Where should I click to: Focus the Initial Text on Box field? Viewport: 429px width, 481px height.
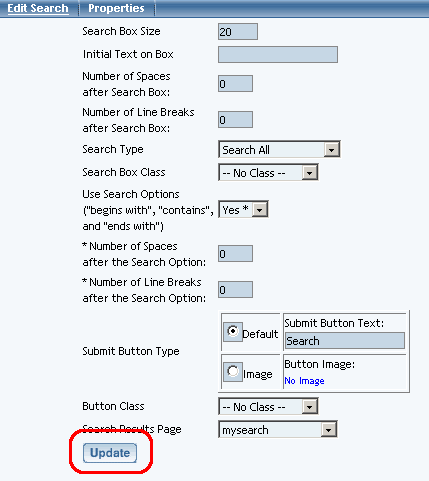point(278,55)
